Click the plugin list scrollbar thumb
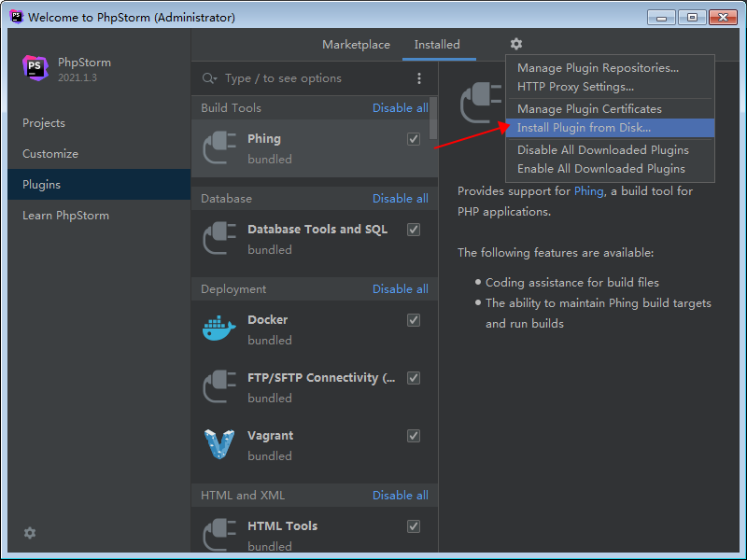Screen dimensions: 747x560 pos(432,119)
